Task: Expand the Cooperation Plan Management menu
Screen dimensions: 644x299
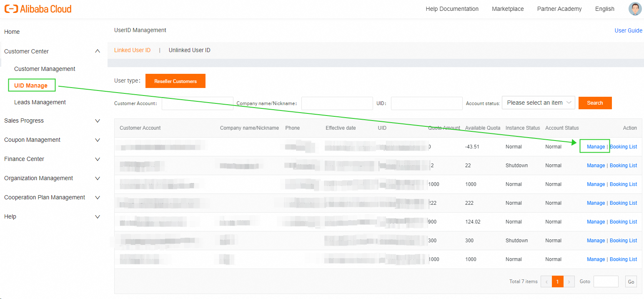Action: coord(98,197)
